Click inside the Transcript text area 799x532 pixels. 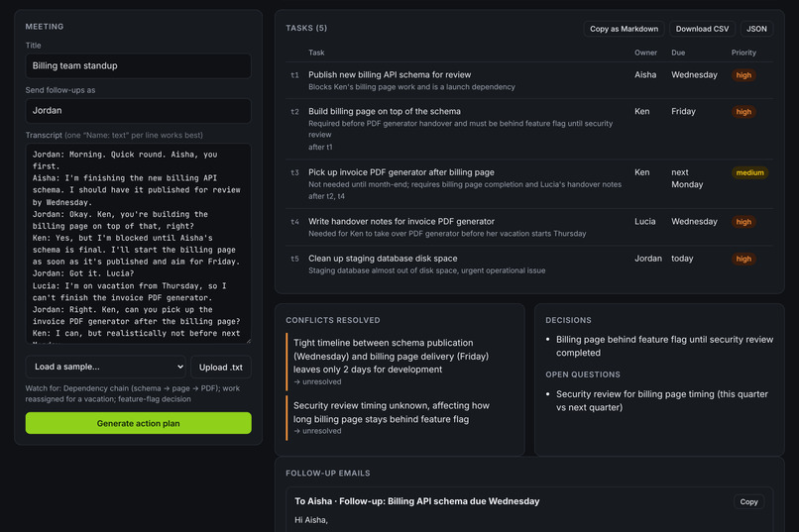(x=138, y=244)
